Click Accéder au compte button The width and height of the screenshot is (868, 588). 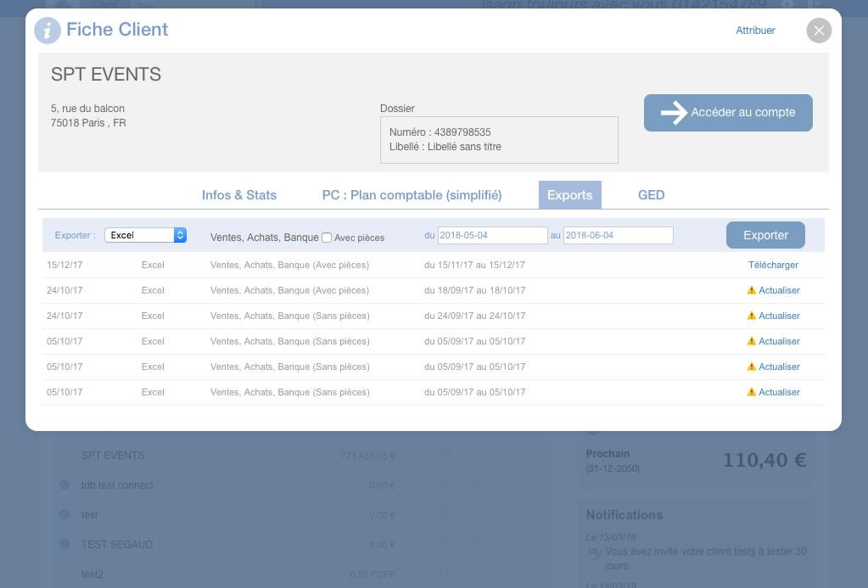coord(728,112)
